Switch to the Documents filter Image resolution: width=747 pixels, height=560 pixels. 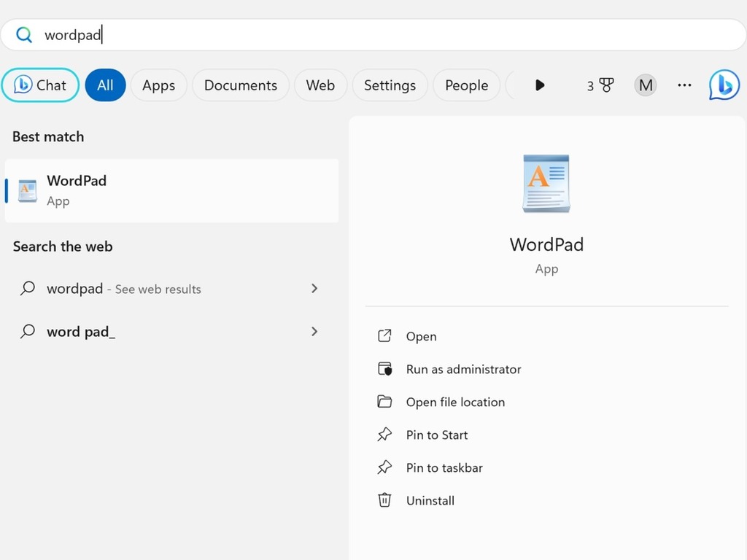[x=241, y=85]
